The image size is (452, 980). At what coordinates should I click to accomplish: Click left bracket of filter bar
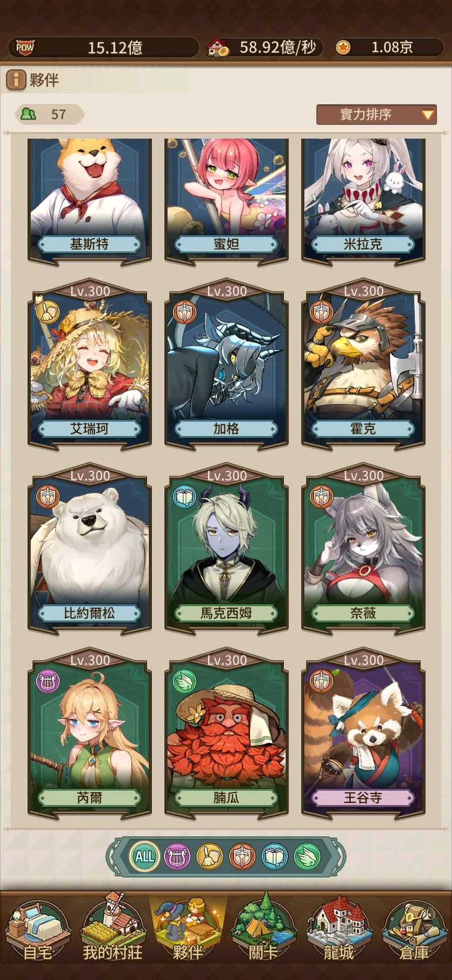coord(115,857)
